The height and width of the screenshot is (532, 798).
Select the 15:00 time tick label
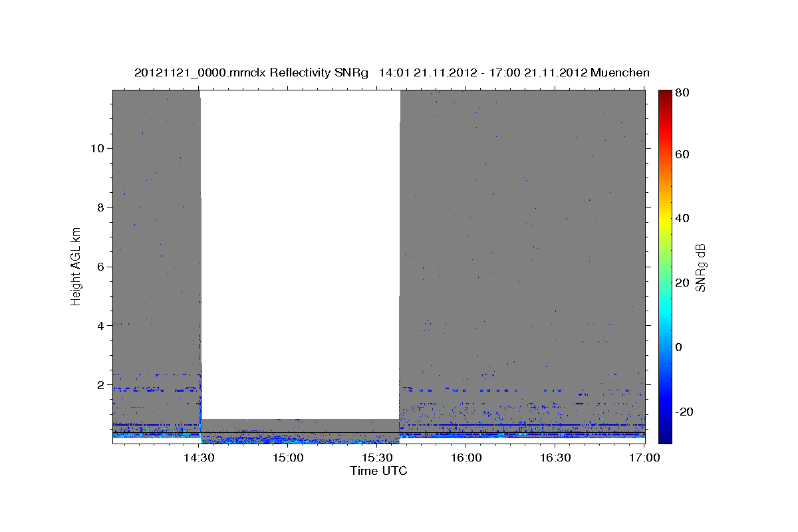click(288, 458)
